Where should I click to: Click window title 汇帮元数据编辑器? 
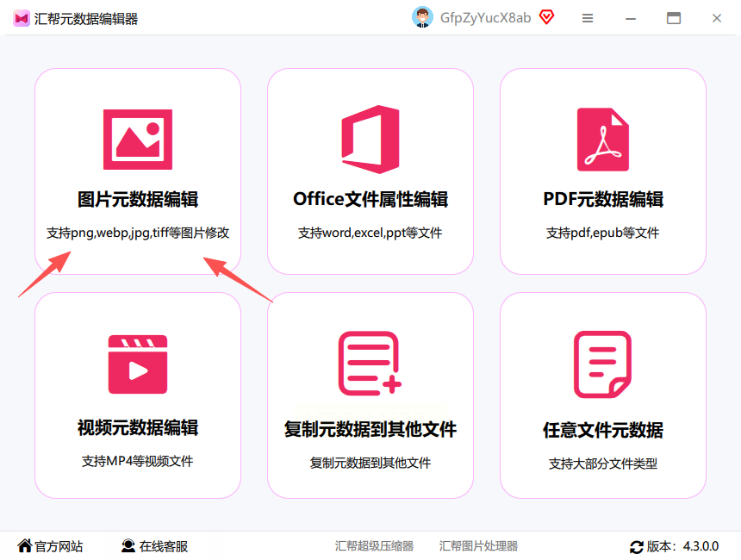[86, 19]
